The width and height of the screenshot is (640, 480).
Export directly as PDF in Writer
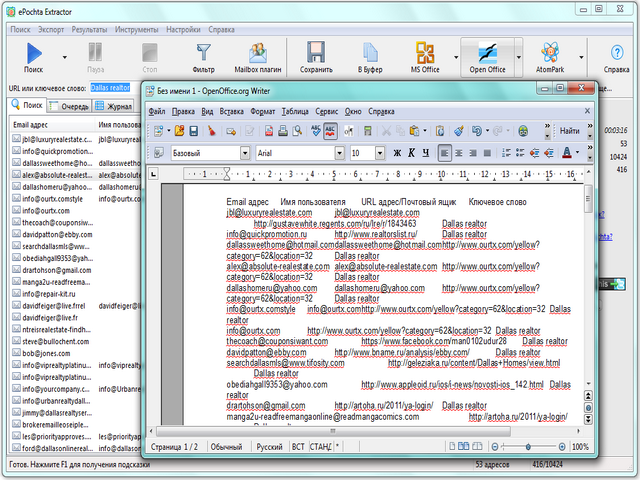[x=269, y=131]
